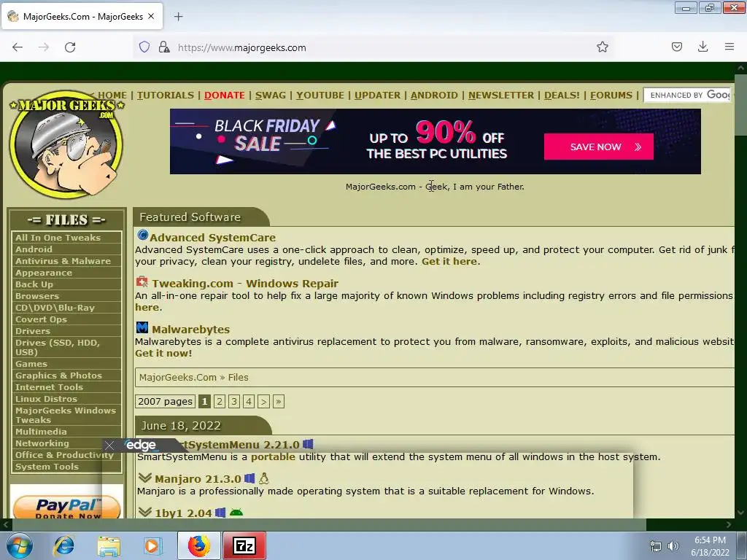The image size is (747, 560).
Task: Go to SWAG in the top navigation
Action: (271, 96)
